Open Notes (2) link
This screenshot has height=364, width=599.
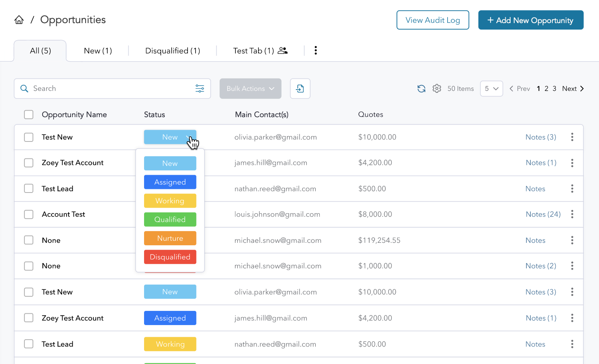click(541, 266)
